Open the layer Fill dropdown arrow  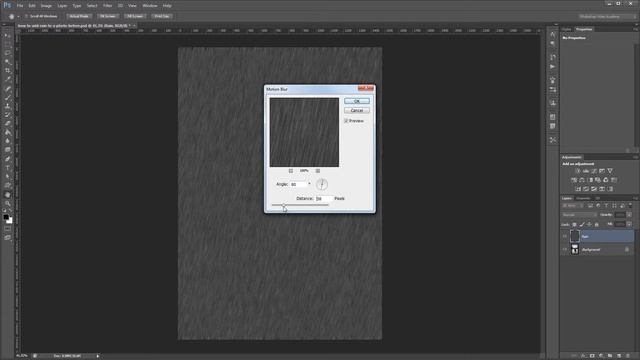tap(629, 224)
